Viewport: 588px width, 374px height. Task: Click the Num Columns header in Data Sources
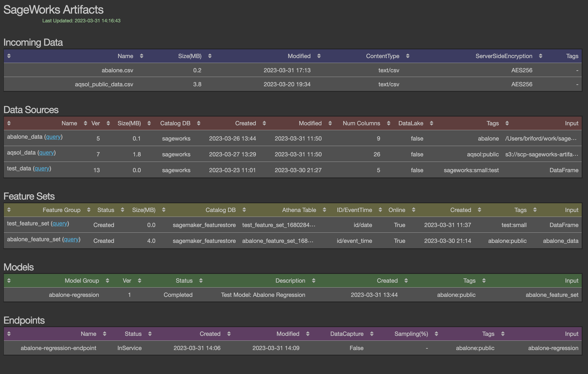pos(361,123)
